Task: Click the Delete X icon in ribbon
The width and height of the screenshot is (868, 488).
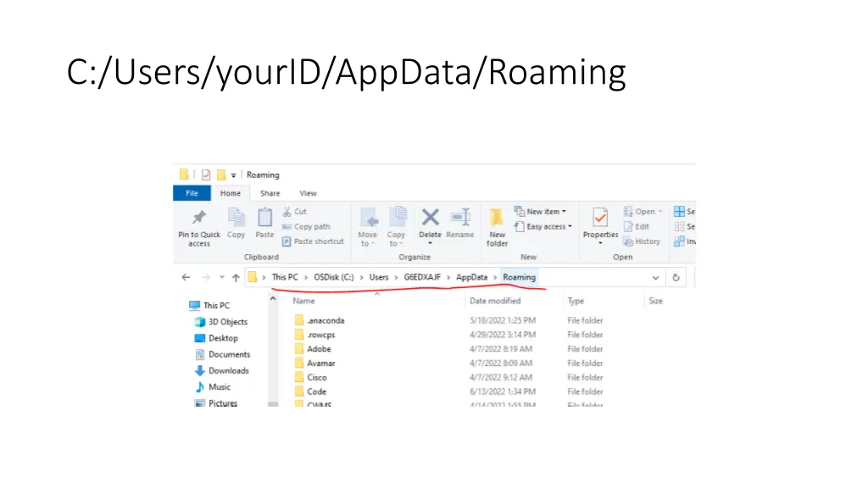Action: tap(431, 218)
